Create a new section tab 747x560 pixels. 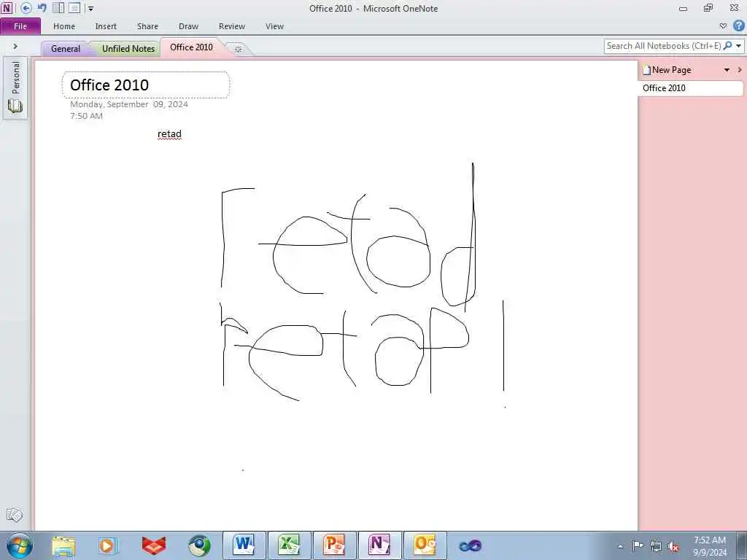click(239, 49)
